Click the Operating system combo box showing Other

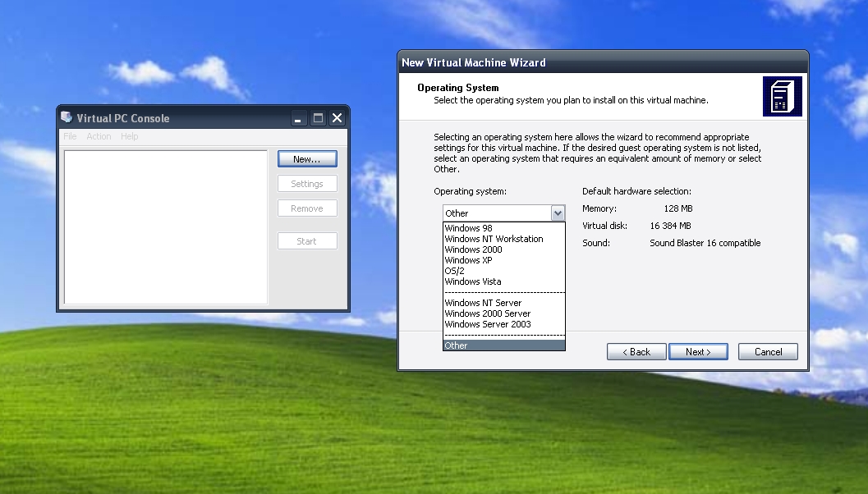503,213
